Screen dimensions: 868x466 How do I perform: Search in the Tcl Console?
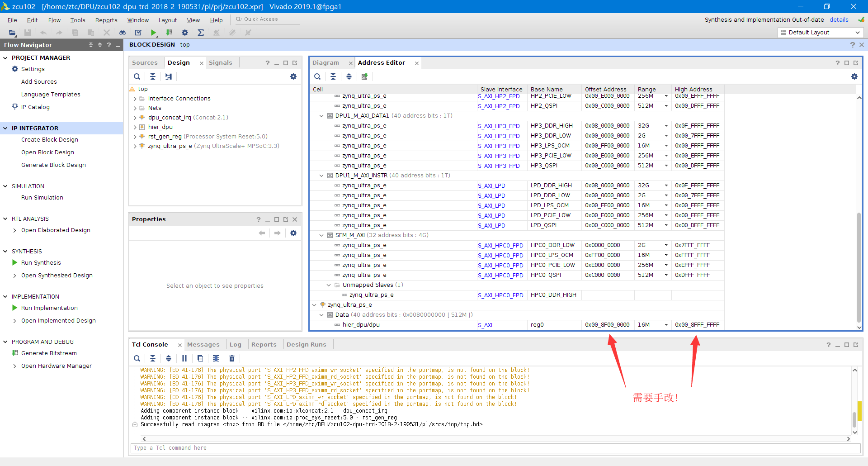click(x=137, y=358)
